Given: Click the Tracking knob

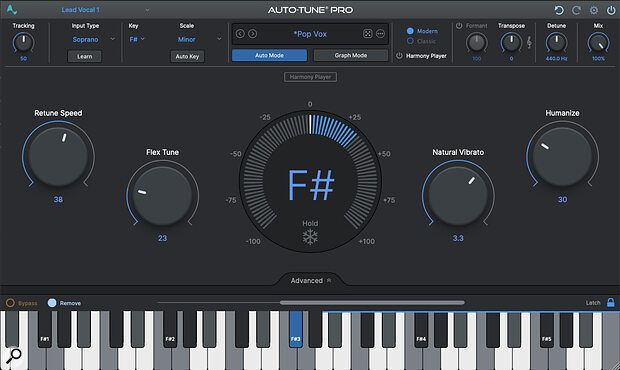Looking at the screenshot, I should tap(23, 42).
